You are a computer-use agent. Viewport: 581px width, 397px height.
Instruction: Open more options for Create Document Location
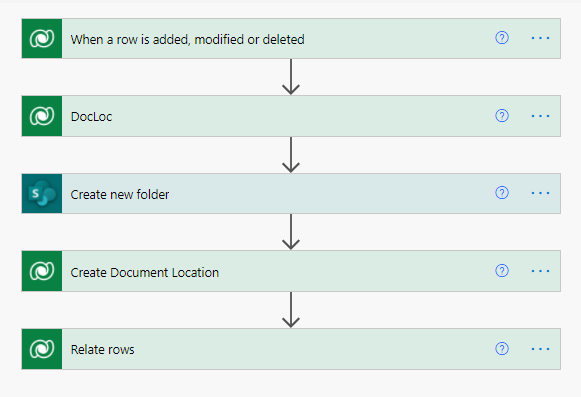pos(540,271)
